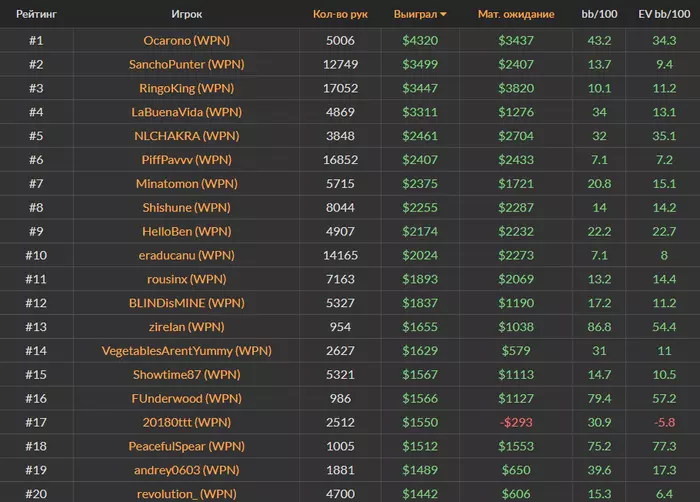This screenshot has width=700, height=502.
Task: Click the Игрок column header
Action: [187, 15]
